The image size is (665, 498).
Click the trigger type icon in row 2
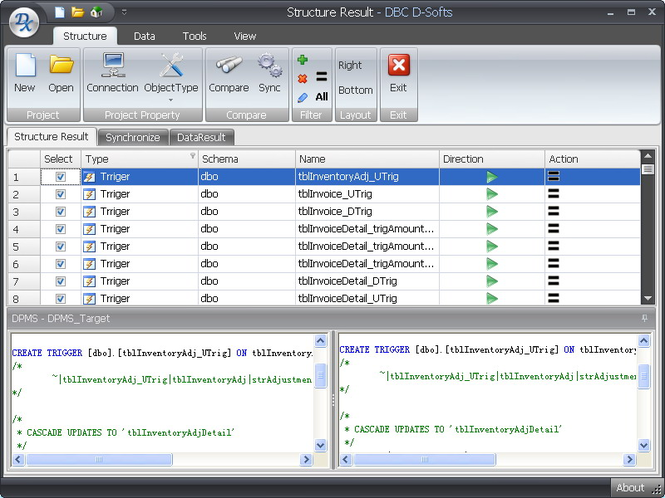coord(89,194)
